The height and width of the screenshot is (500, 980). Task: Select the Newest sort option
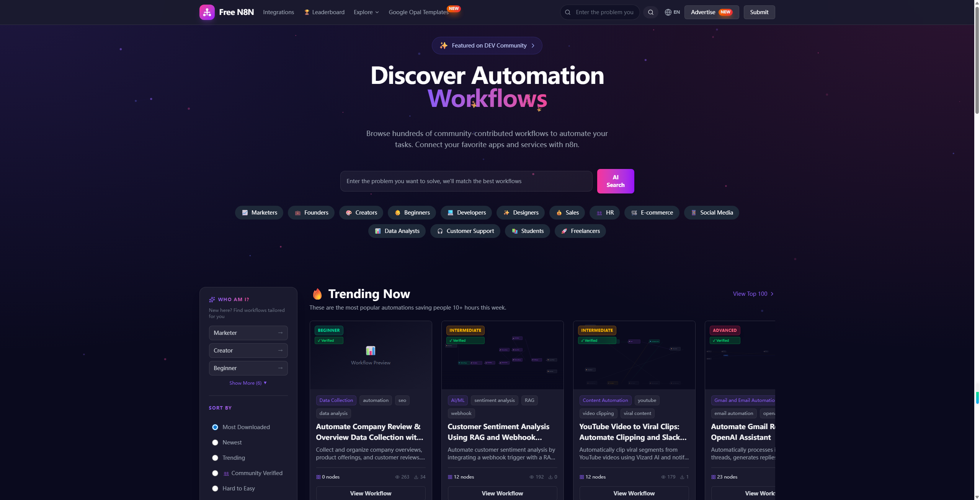click(x=215, y=443)
